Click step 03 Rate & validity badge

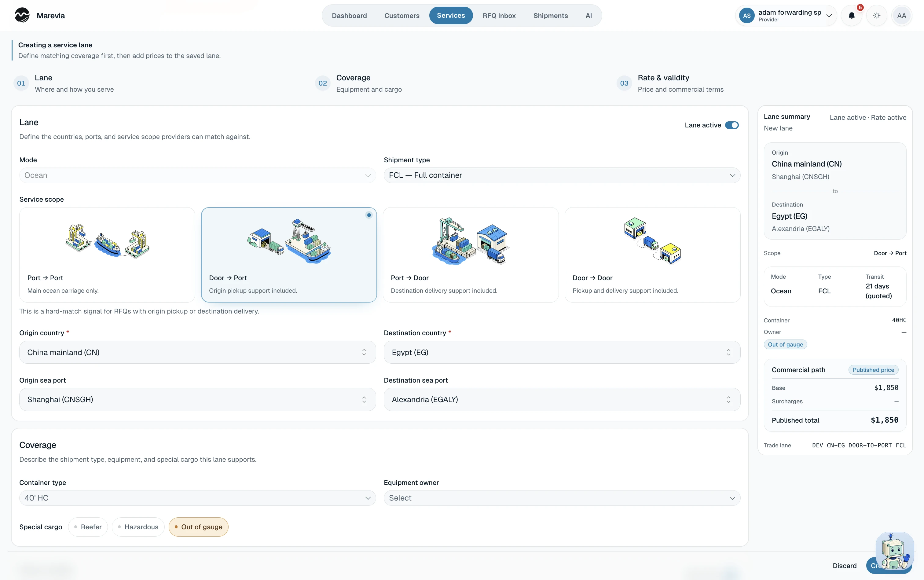point(624,83)
